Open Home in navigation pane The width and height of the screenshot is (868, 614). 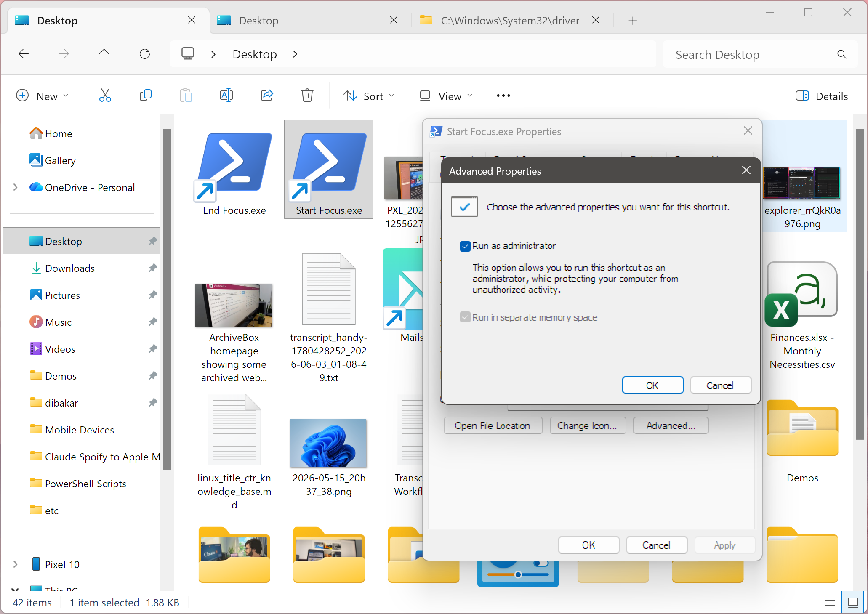pos(59,133)
